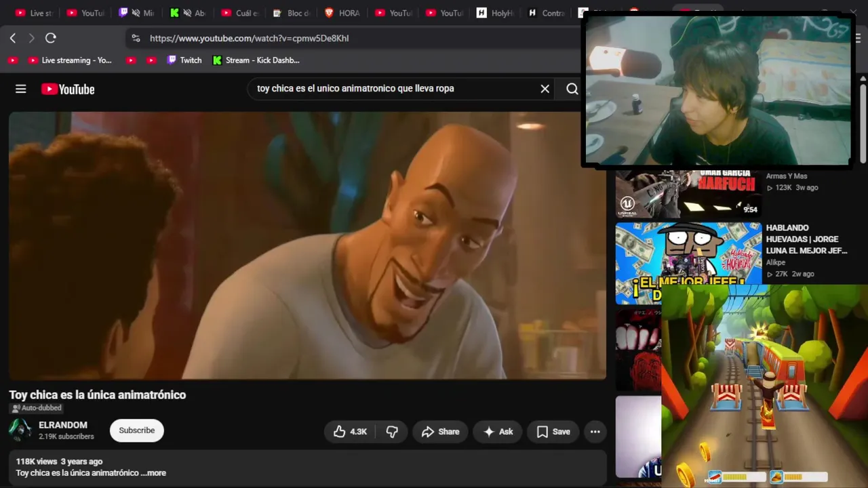Go to YouTube home via logo

click(x=68, y=89)
